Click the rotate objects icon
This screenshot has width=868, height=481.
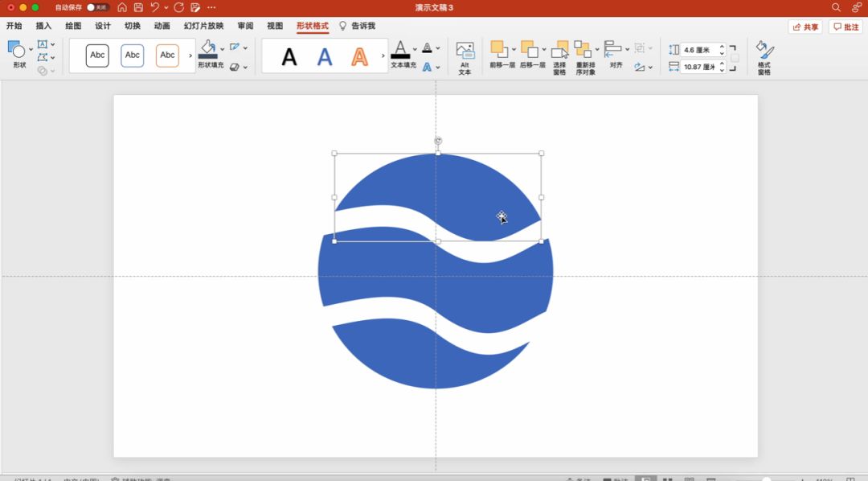pyautogui.click(x=640, y=67)
